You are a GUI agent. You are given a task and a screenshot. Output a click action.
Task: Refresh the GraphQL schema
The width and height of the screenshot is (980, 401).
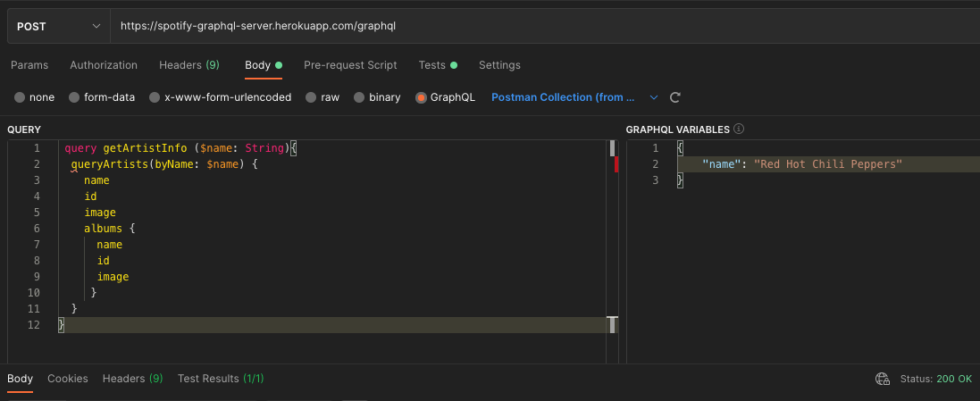[x=675, y=97]
